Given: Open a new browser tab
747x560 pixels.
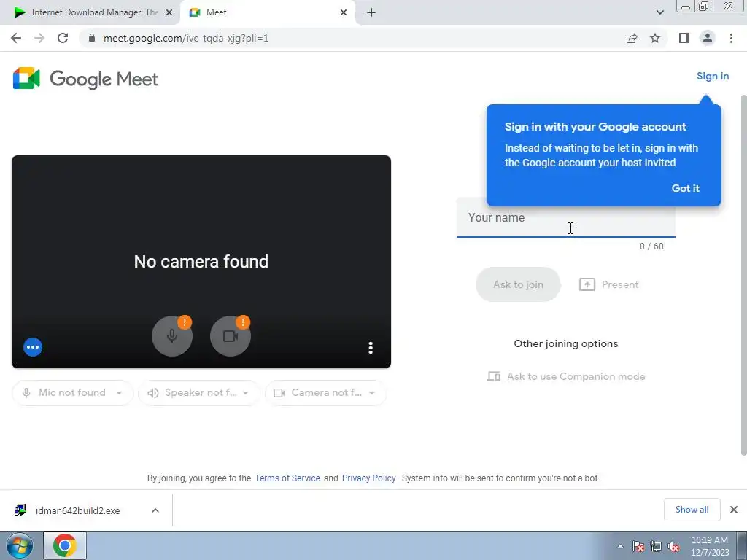Looking at the screenshot, I should click(x=371, y=12).
